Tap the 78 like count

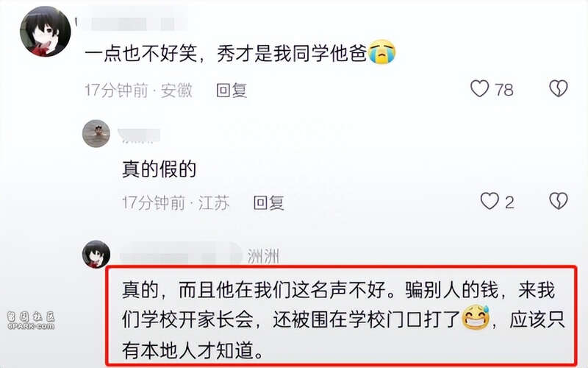click(x=503, y=90)
